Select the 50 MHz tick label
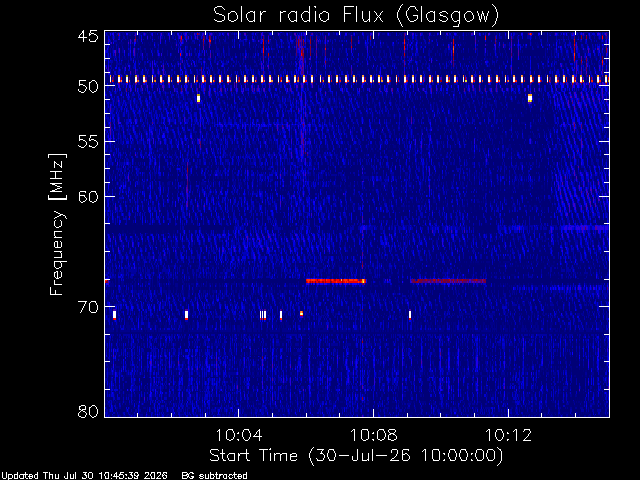This screenshot has width=640, height=480. click(88, 86)
